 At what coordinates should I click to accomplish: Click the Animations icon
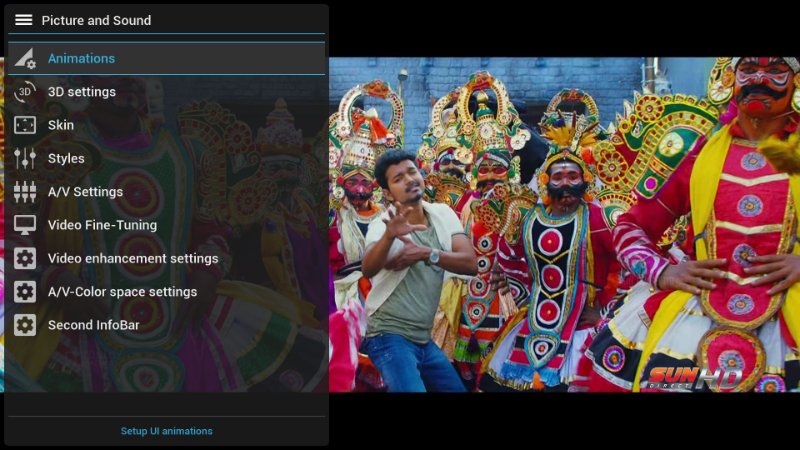click(x=24, y=58)
